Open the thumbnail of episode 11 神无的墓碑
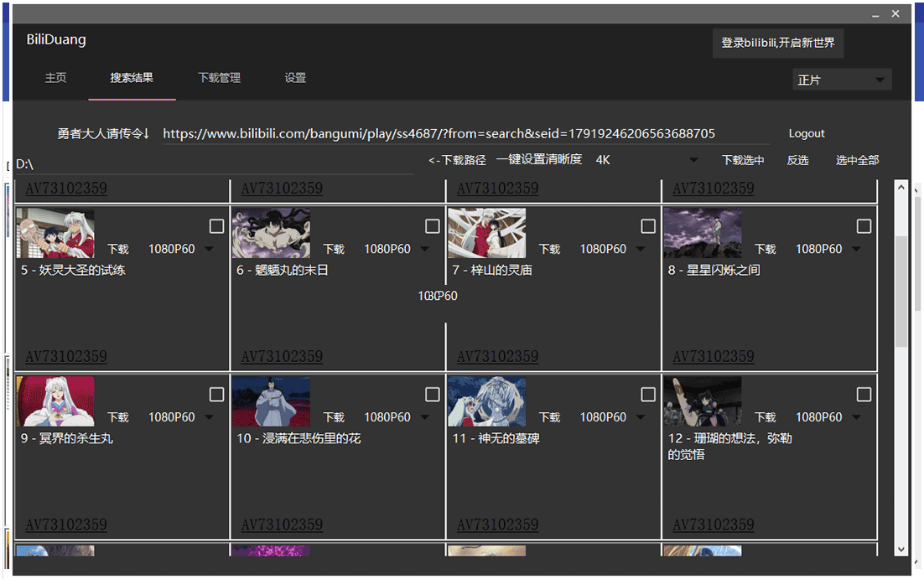Screen dimensions: 924x579 [487, 401]
